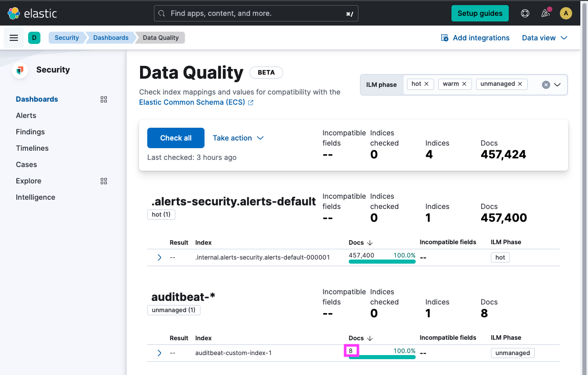
Task: Open Dashboards submenu grid icon
Action: point(104,99)
